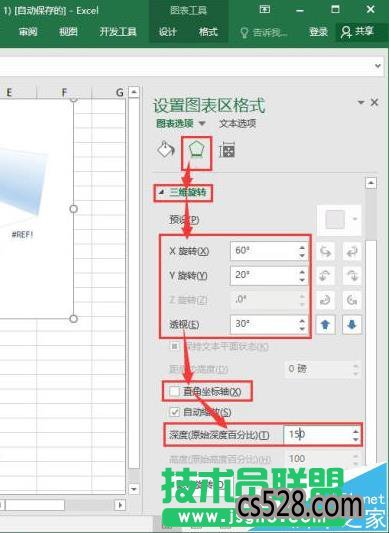
Task: Increase Y 旋转 with spinner up
Action: (x=302, y=271)
